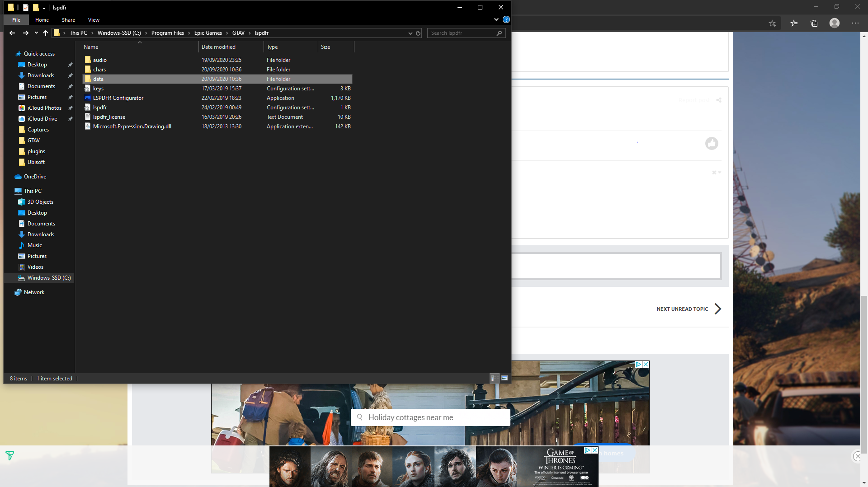Select the lspdfr_license text document icon
The height and width of the screenshot is (487, 868).
88,117
